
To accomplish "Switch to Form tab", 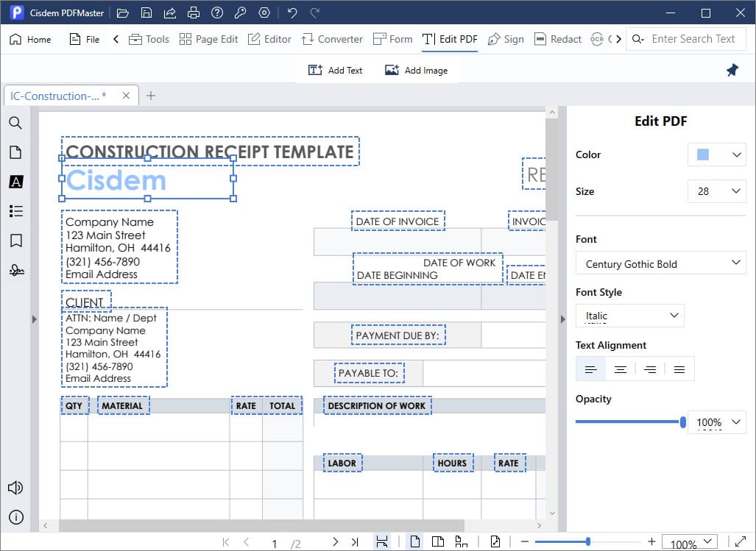I will pyautogui.click(x=393, y=39).
